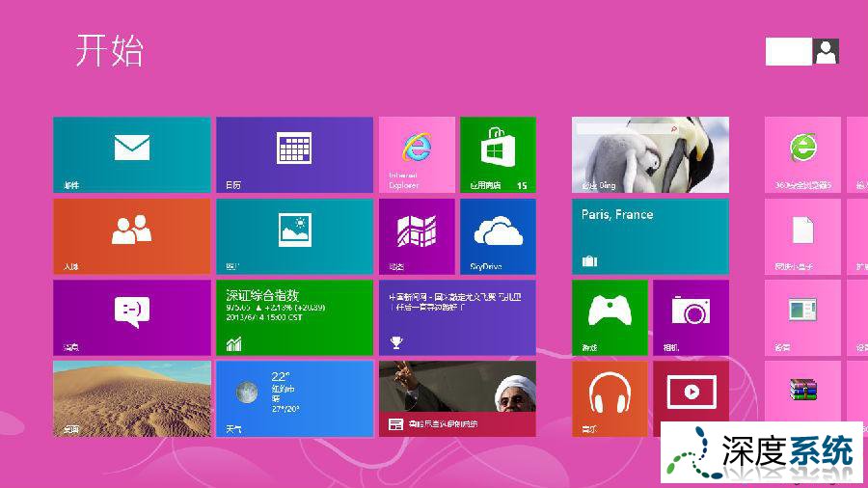Image resolution: width=868 pixels, height=488 pixels.
Task: Open the Sports tile with trophy icon
Action: pyautogui.click(x=457, y=317)
